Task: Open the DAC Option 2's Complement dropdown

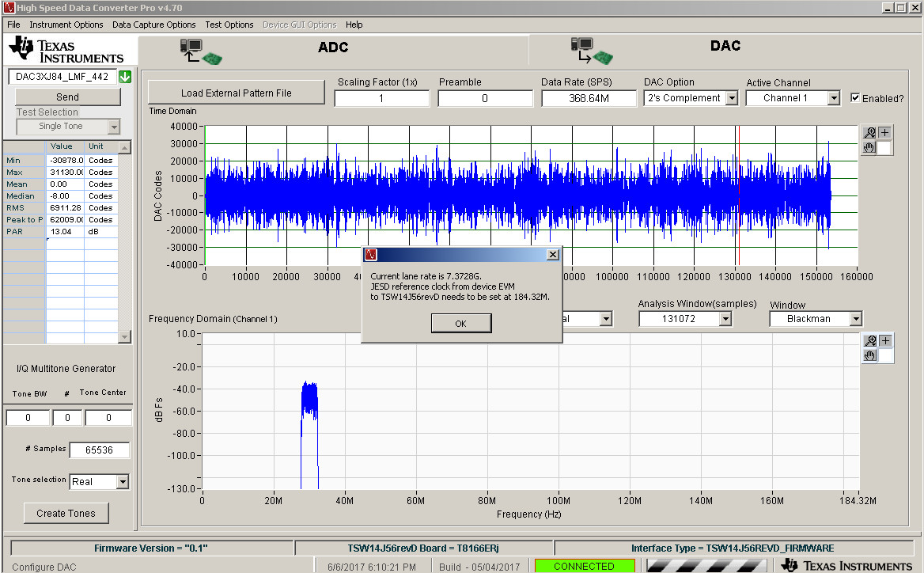Action: point(731,98)
